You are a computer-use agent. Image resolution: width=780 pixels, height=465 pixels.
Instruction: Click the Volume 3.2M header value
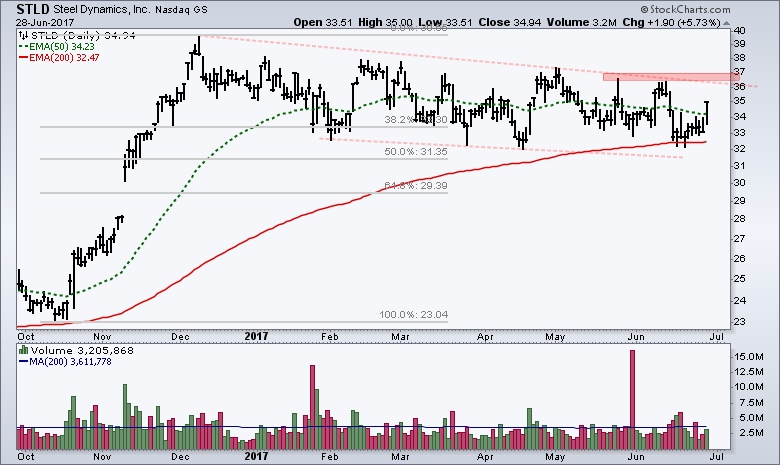tap(582, 22)
